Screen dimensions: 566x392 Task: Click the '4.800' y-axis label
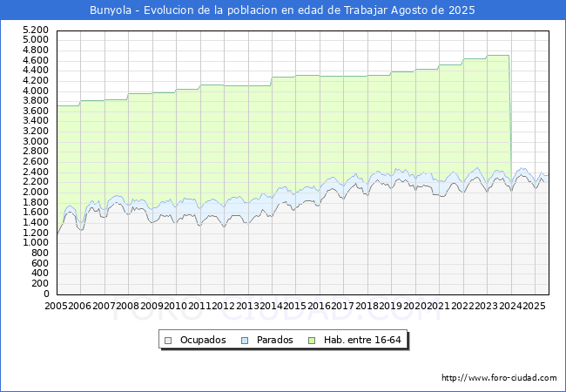point(36,50)
